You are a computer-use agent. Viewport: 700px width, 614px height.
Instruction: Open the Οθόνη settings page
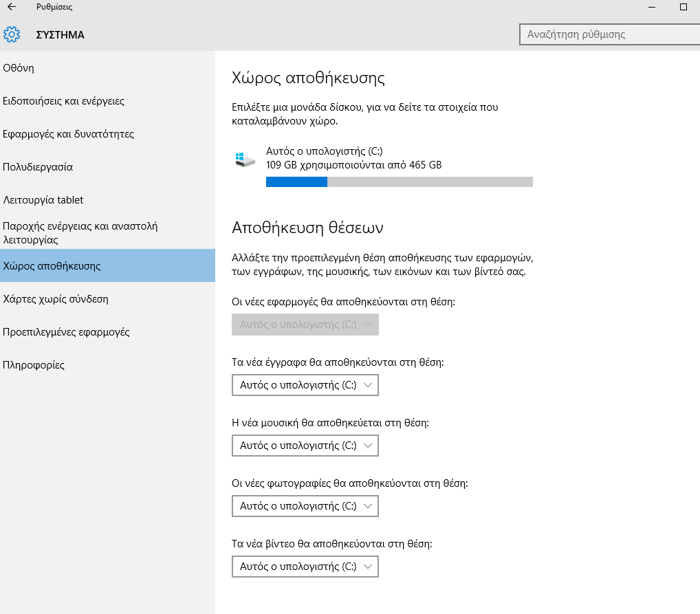(19, 68)
